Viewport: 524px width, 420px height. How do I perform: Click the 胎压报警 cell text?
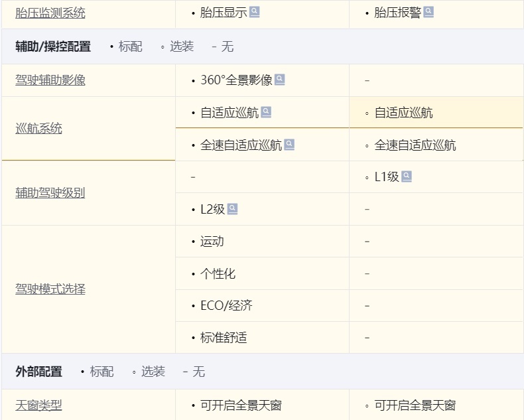398,13
